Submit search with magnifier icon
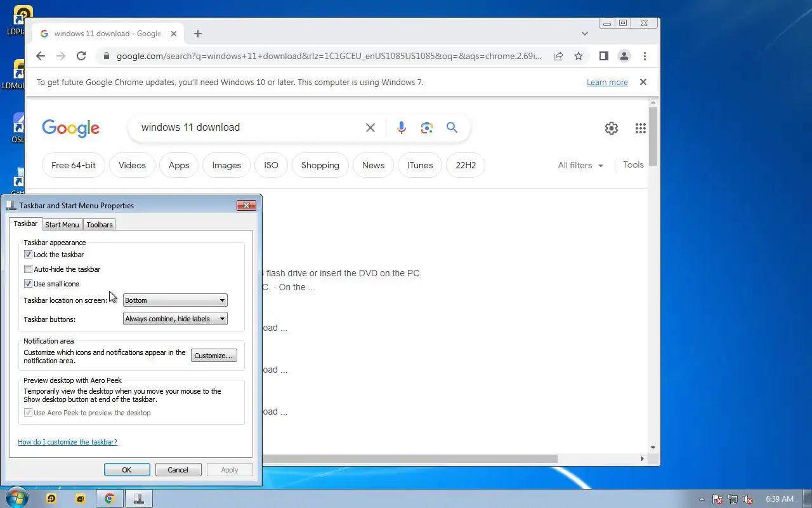The image size is (812, 508). (x=452, y=128)
